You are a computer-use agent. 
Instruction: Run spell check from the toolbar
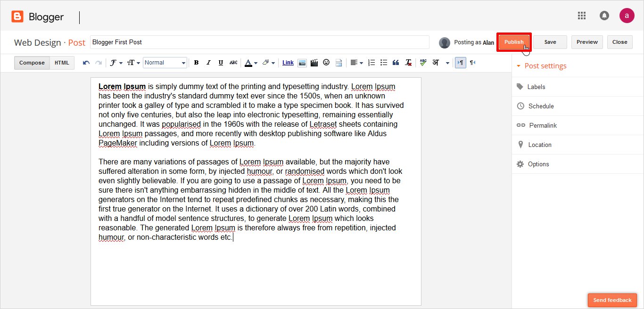point(423,63)
